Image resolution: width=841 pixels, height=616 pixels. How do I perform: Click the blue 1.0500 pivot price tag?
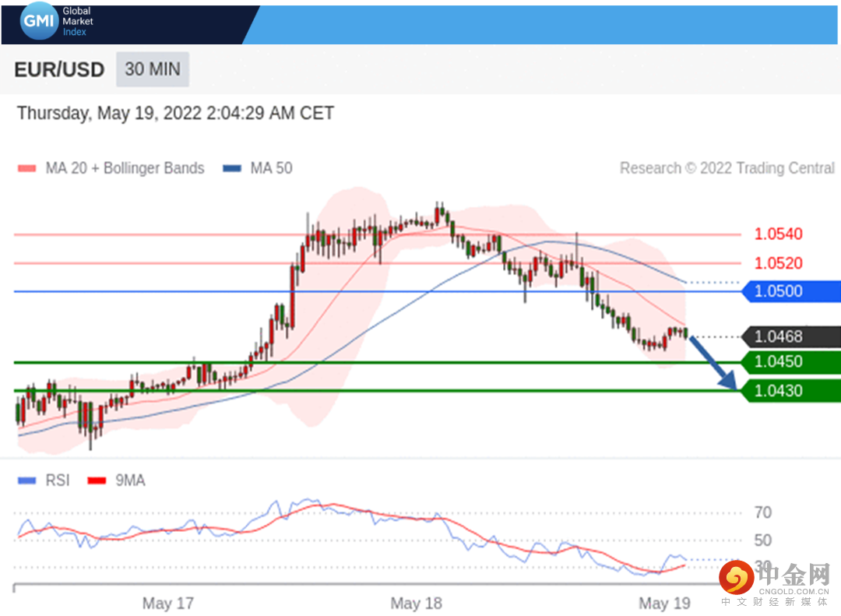(790, 291)
